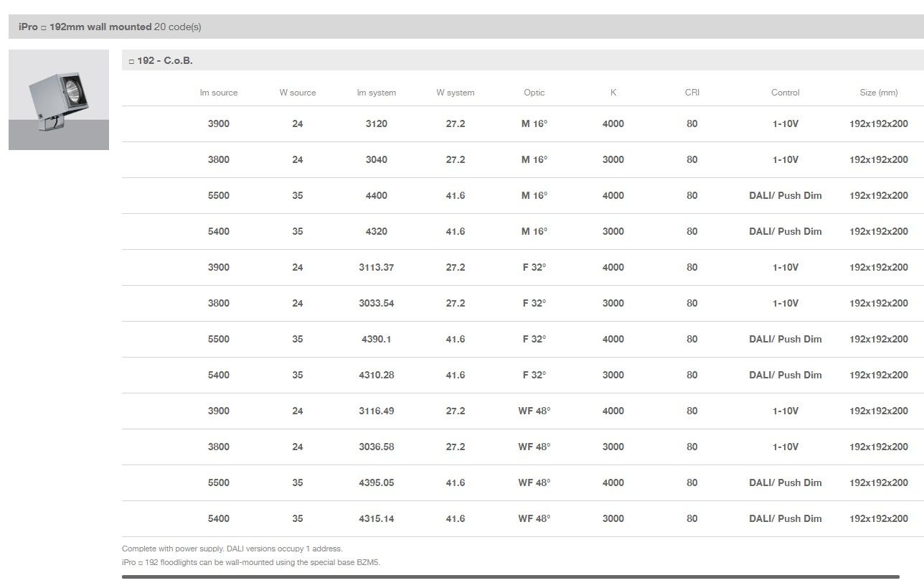This screenshot has height=583, width=924.
Task: Click '1-10V' control in the 3036.58 row
Action: 786,447
